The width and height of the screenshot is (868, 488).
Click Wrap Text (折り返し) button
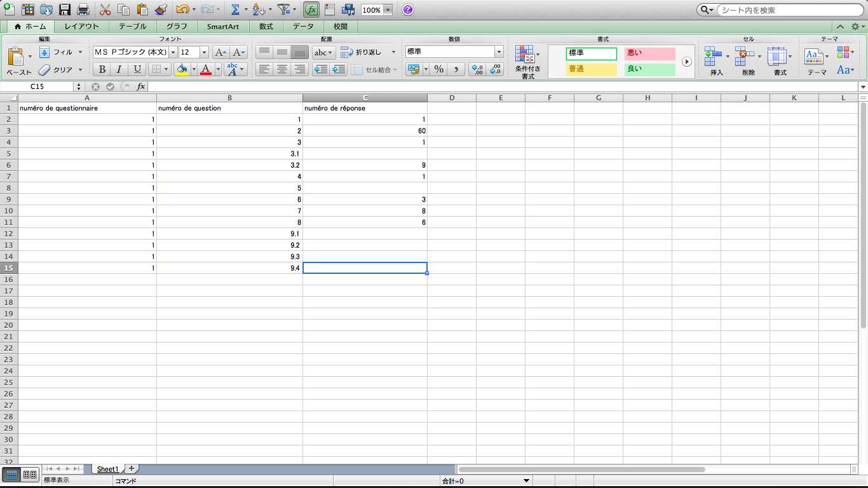(x=362, y=52)
